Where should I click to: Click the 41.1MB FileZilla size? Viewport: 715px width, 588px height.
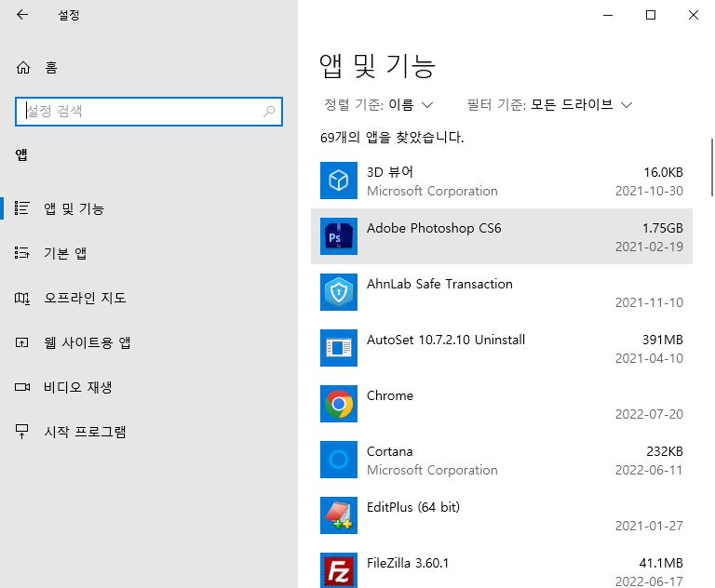661,563
